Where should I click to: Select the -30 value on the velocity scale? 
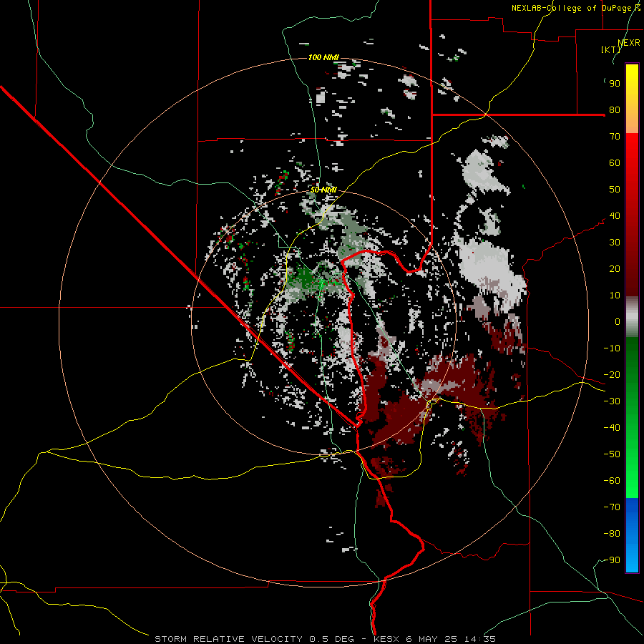pos(612,401)
